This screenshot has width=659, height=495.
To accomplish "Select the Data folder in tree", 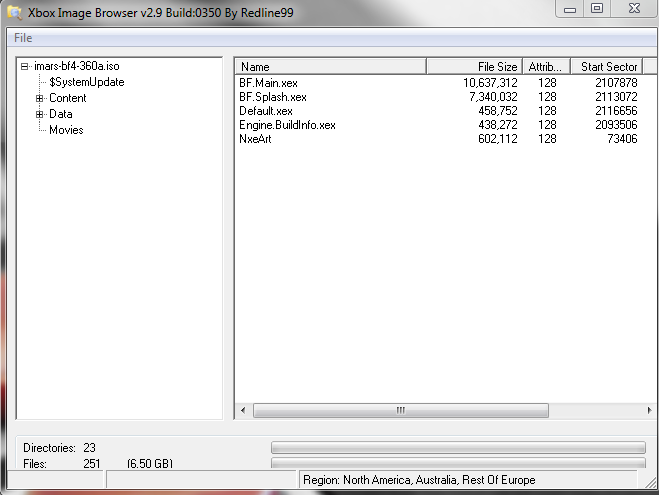I will tap(61, 114).
